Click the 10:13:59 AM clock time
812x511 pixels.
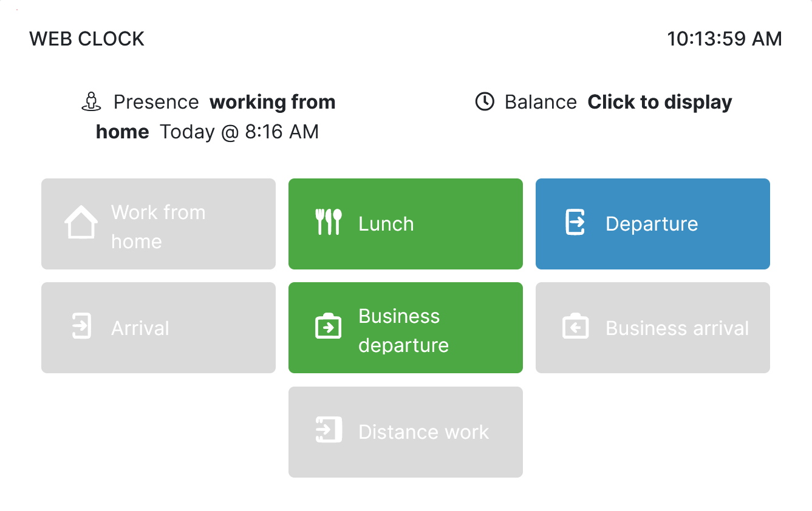click(724, 39)
